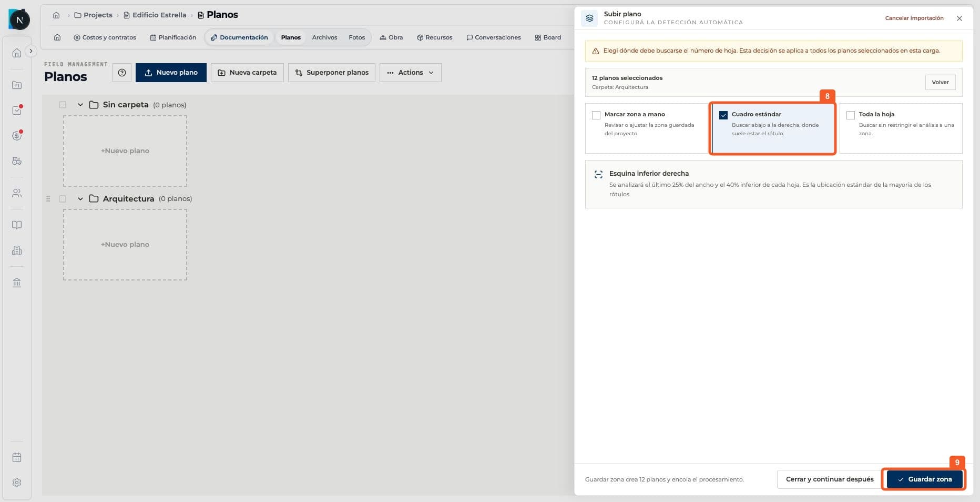Click the home icon in the breadcrumb
The height and width of the screenshot is (502, 980).
tap(56, 15)
